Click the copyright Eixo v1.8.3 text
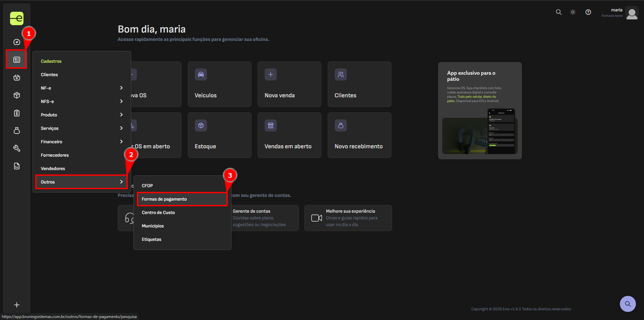The image size is (644, 320). coord(521,309)
